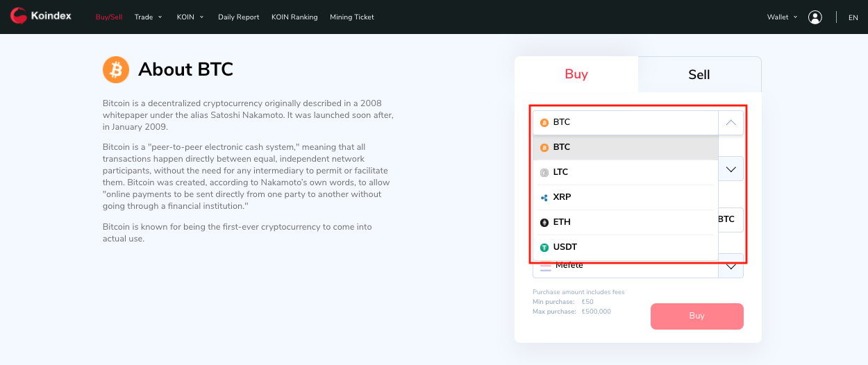
Task: Click the ETH coin icon in list
Action: [544, 222]
